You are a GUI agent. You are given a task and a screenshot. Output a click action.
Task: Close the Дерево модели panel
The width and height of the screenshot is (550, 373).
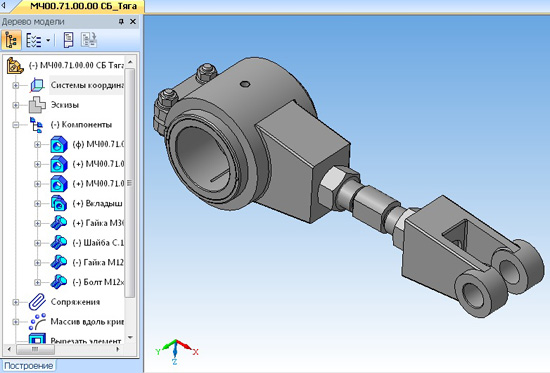133,22
